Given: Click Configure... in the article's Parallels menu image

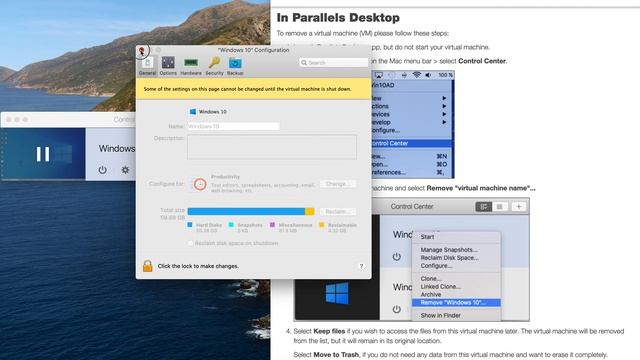Looking at the screenshot, I should pyautogui.click(x=386, y=130).
